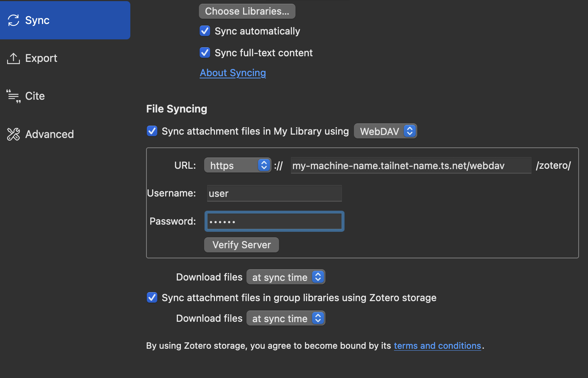Viewport: 588px width, 378px height.
Task: Click the Verify Server button
Action: 242,245
